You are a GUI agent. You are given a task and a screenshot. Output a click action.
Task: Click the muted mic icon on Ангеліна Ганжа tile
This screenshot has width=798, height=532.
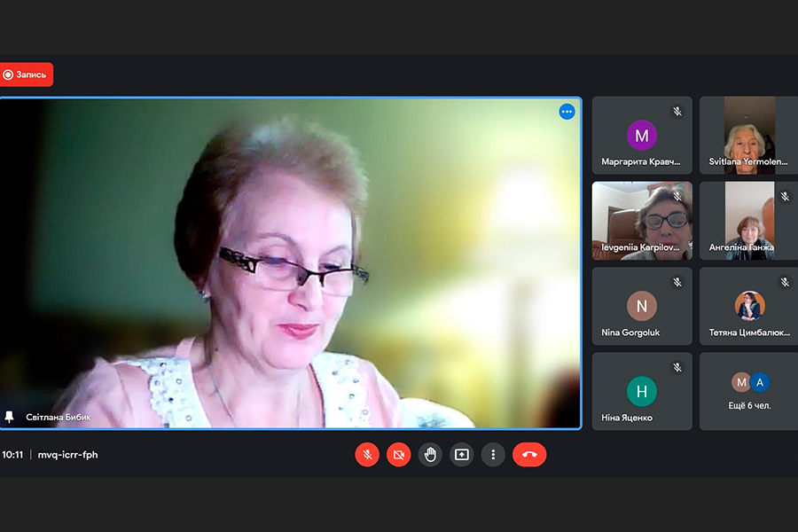785,197
